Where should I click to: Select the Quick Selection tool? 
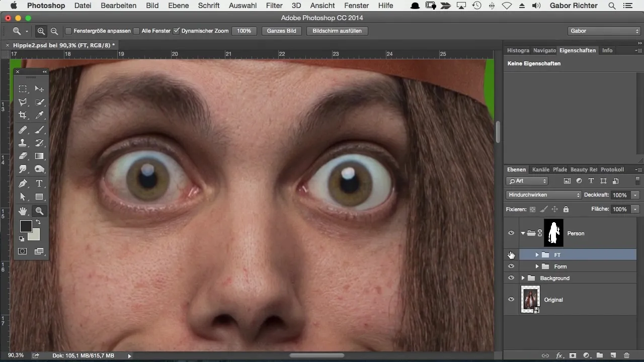pyautogui.click(x=39, y=102)
